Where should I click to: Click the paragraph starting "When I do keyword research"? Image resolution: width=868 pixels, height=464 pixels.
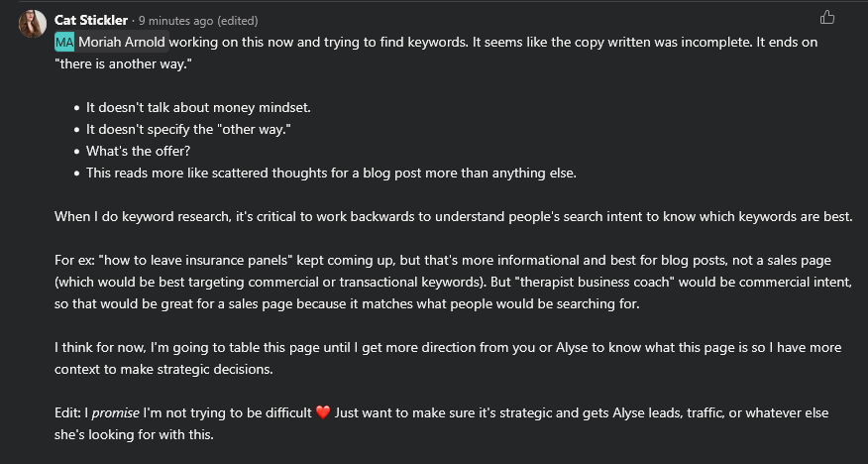[x=454, y=216]
